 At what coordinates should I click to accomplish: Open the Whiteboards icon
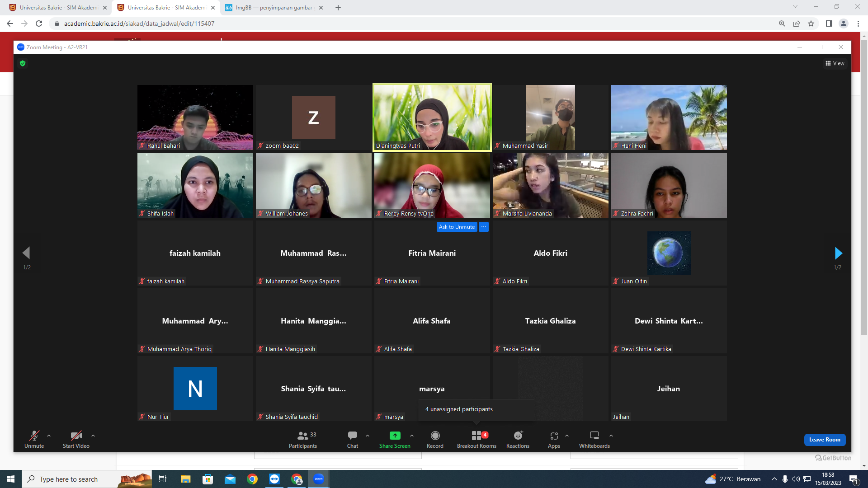click(x=594, y=436)
